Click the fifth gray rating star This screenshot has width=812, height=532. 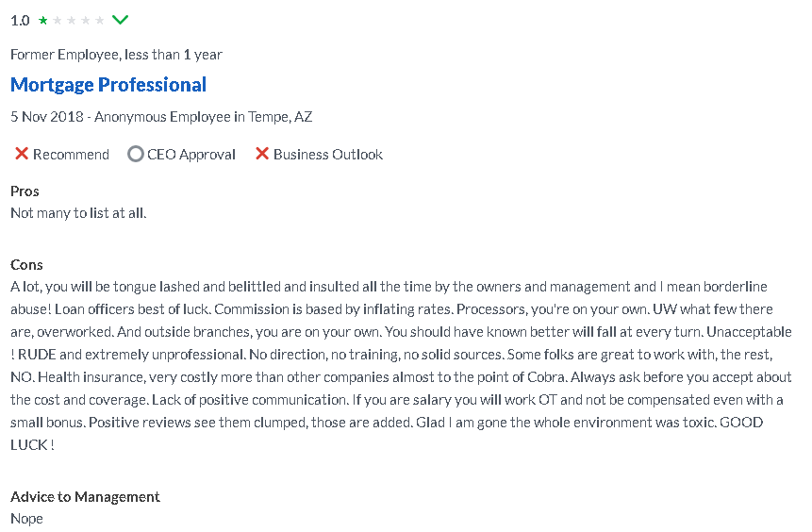(x=99, y=20)
